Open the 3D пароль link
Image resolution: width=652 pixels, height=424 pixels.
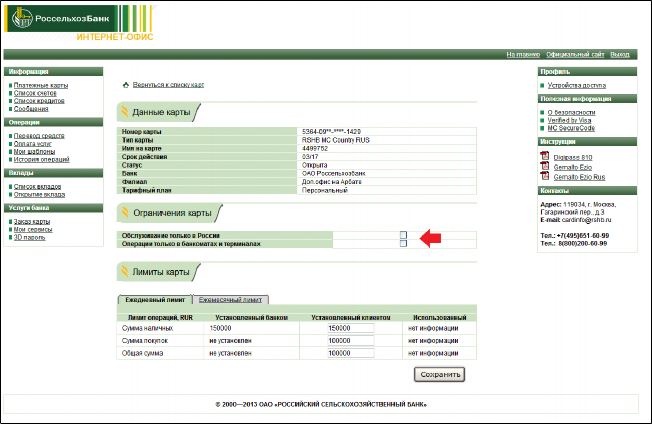pos(29,237)
